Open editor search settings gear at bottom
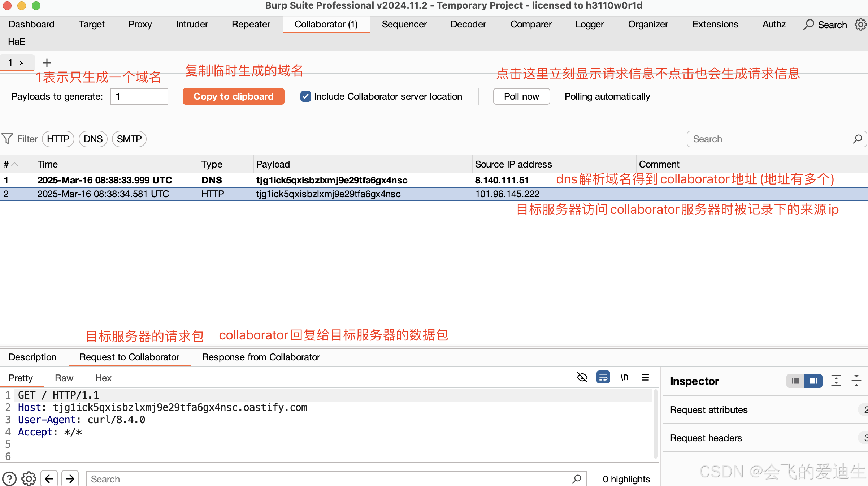 [x=29, y=479]
